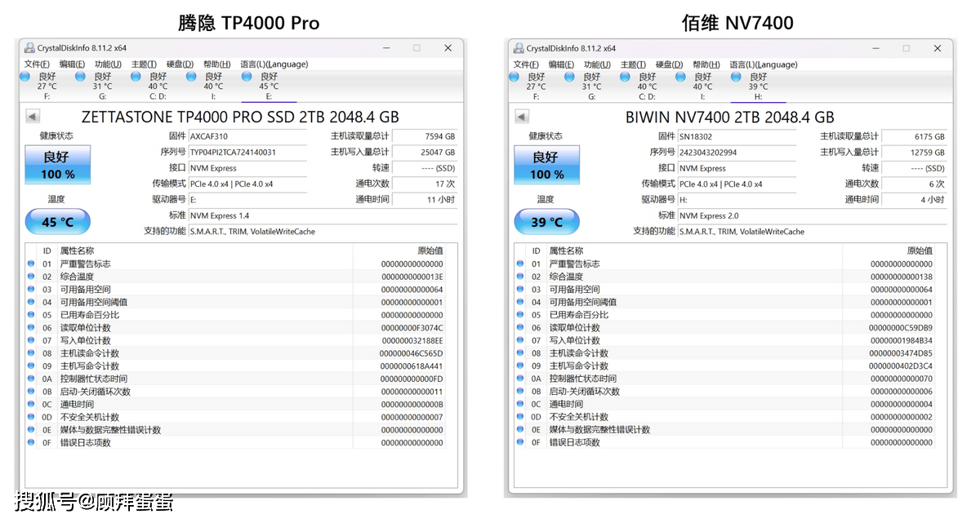Image resolution: width=980 pixels, height=523 pixels.
Task: Click BIWIN NV7400 2TB 2048.4 GB title
Action: [x=730, y=117]
